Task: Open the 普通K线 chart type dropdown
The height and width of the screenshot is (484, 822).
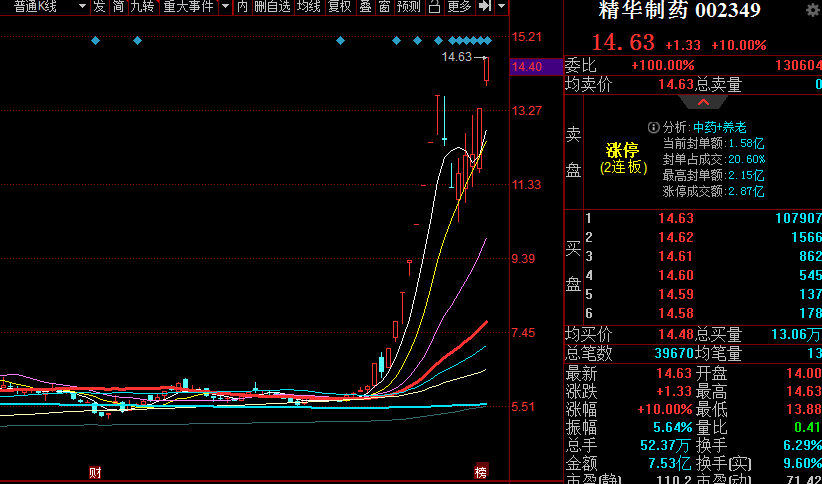Action: coord(82,7)
